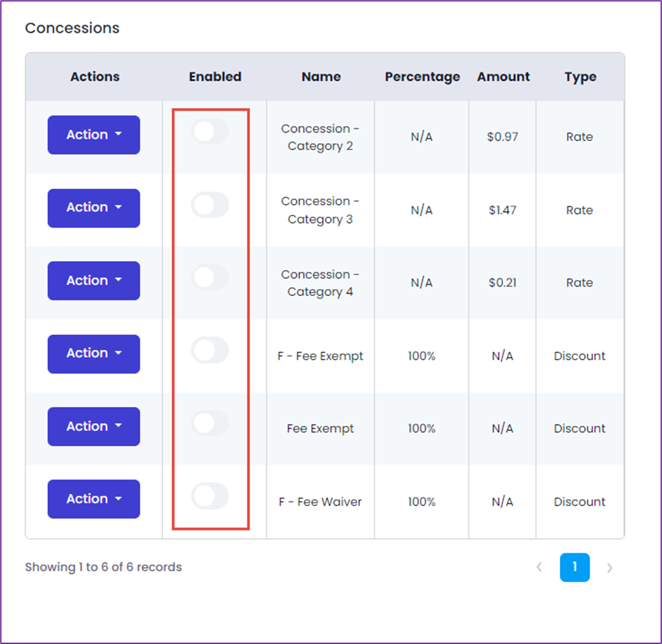Image resolution: width=662 pixels, height=644 pixels.
Task: Enable the Concession - Category 4 toggle
Action: (x=210, y=277)
